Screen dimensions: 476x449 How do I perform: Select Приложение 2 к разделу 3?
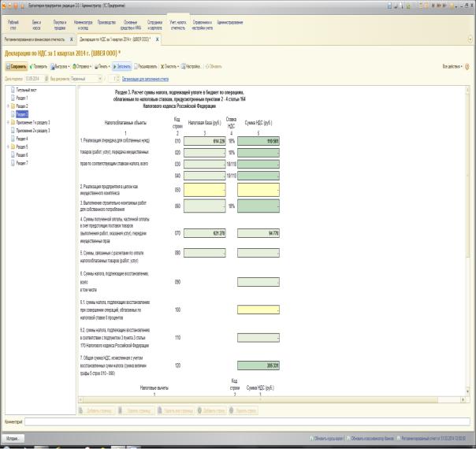33,131
